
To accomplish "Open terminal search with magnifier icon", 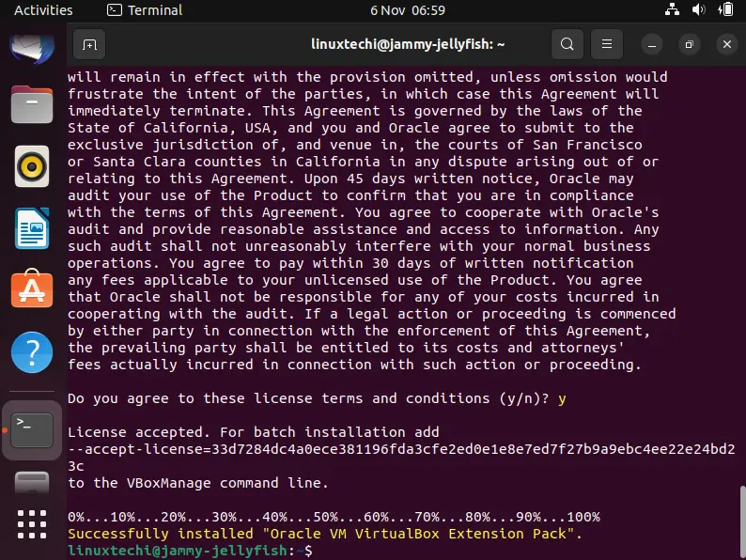I will tap(567, 44).
